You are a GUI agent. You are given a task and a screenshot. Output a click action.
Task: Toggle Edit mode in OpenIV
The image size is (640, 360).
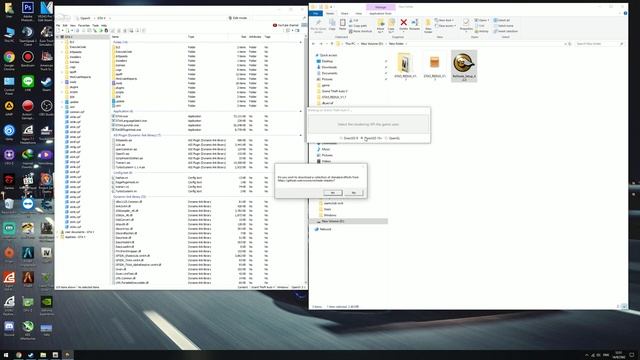238,18
